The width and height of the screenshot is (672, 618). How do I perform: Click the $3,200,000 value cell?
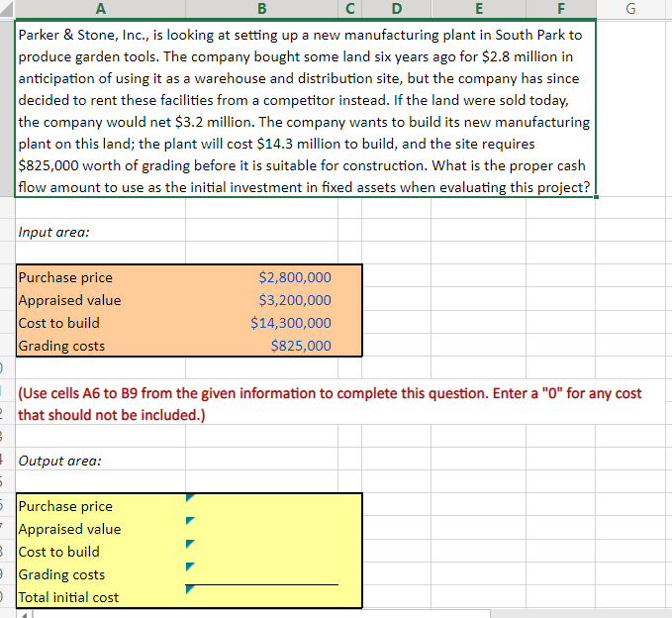tap(262, 300)
